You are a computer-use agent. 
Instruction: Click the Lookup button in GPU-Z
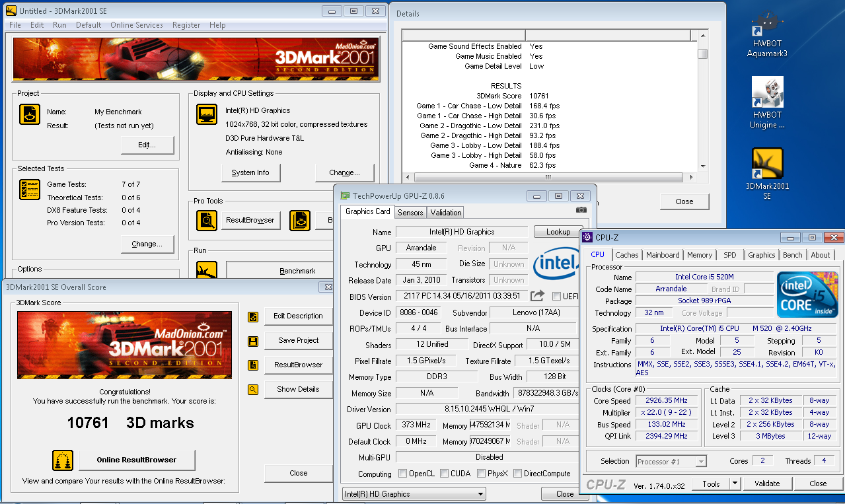coord(558,232)
